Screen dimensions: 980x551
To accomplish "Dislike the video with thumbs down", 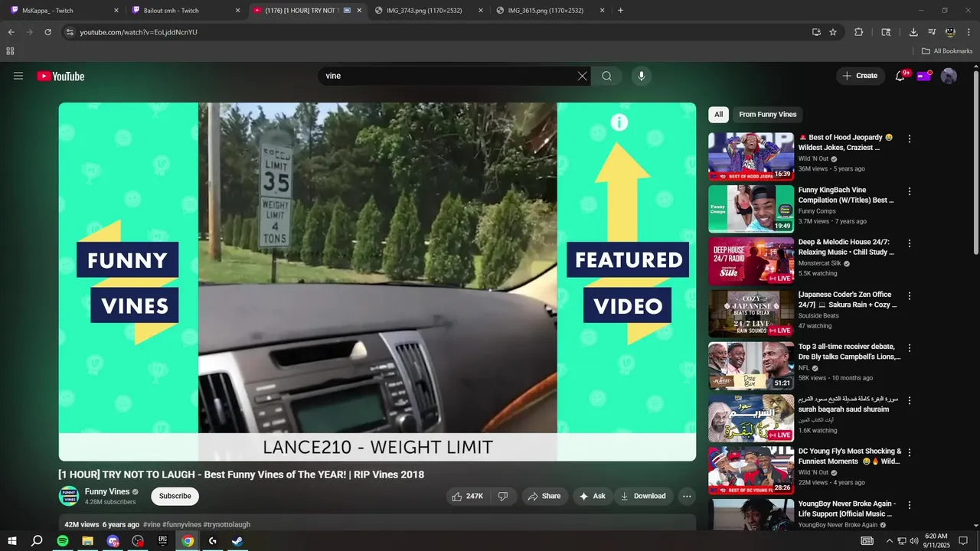I will pyautogui.click(x=503, y=496).
